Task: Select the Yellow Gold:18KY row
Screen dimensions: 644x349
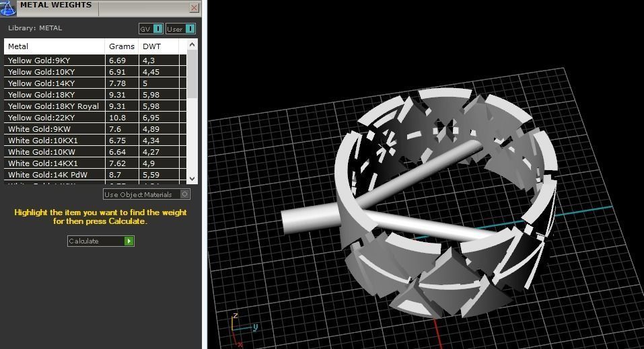Action: (96, 95)
